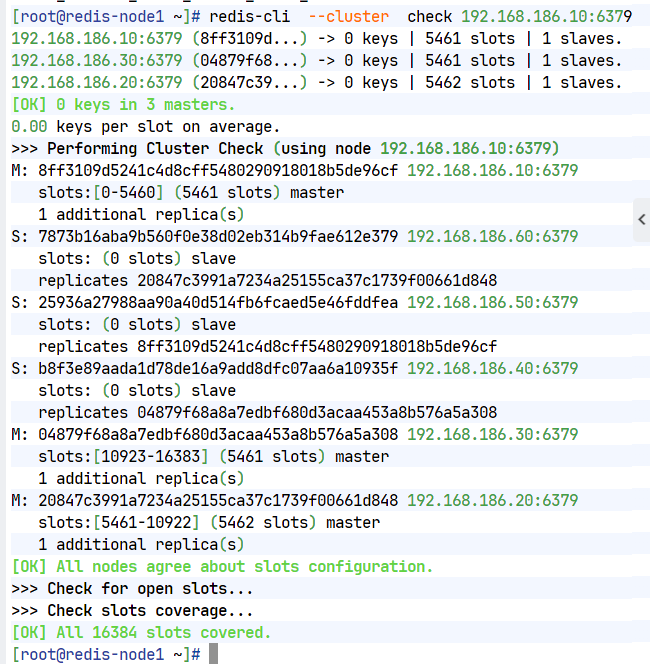Click '>>> Performing Cluster Check' line

pos(285,149)
